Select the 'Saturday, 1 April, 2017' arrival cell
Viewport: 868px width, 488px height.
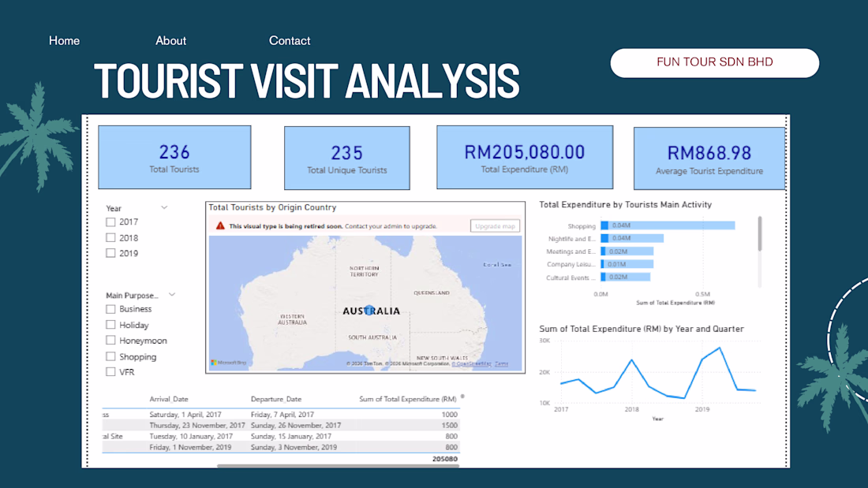point(185,415)
